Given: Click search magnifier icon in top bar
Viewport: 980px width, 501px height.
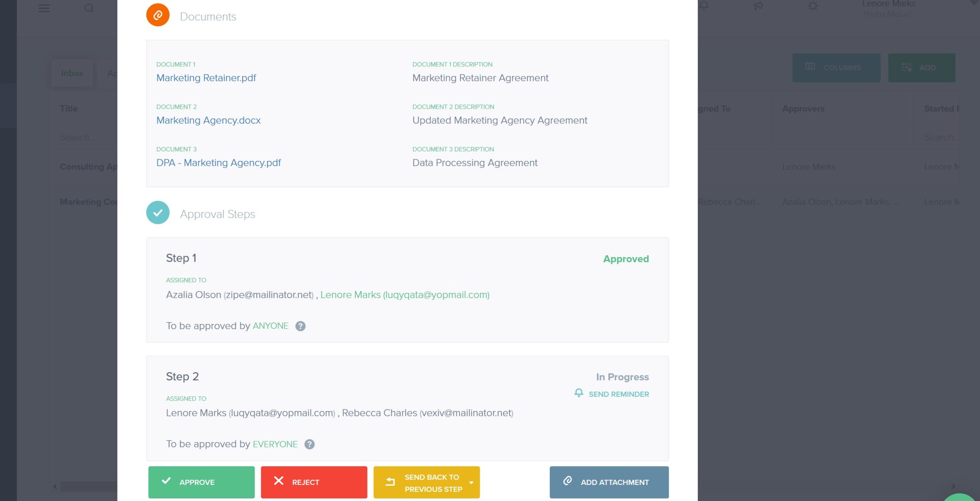Looking at the screenshot, I should tap(89, 8).
